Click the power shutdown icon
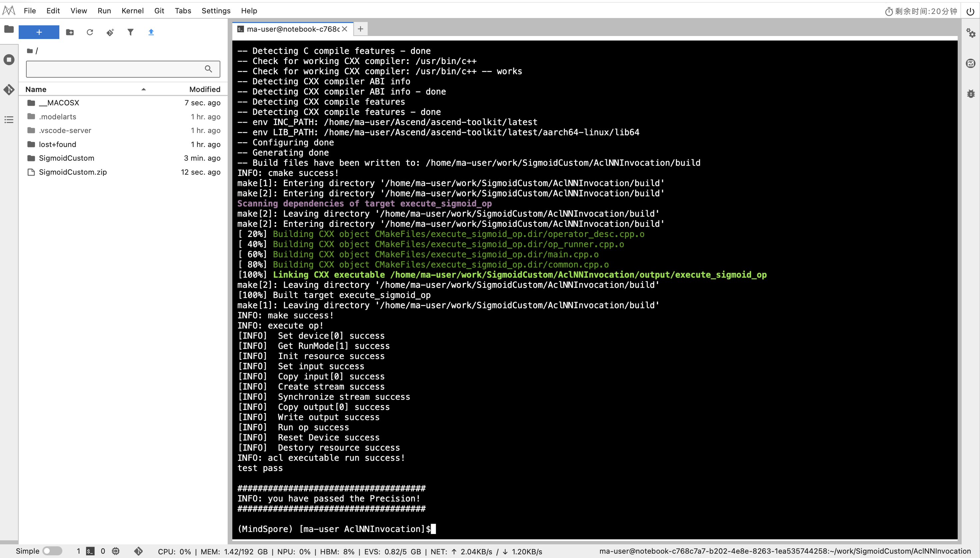The height and width of the screenshot is (558, 980). 970,11
